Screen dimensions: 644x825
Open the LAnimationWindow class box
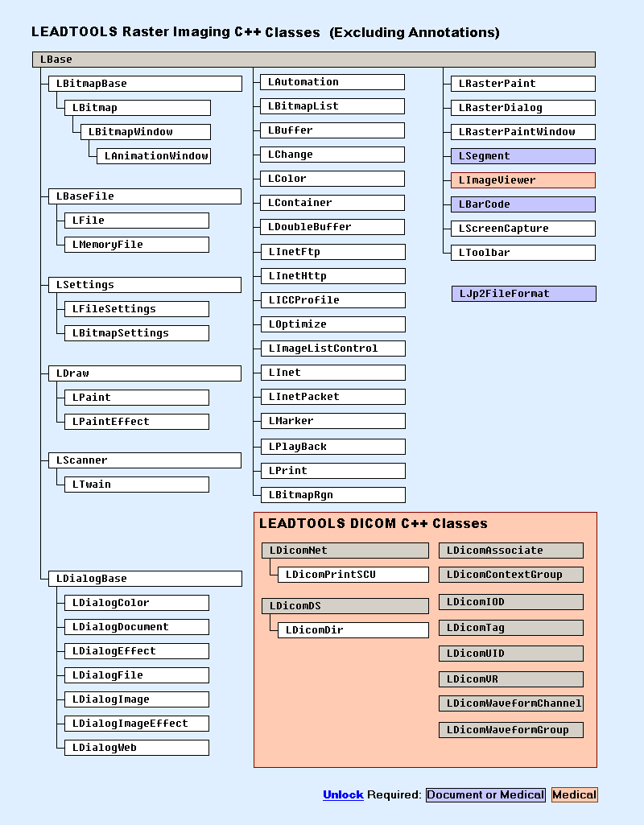pos(154,156)
